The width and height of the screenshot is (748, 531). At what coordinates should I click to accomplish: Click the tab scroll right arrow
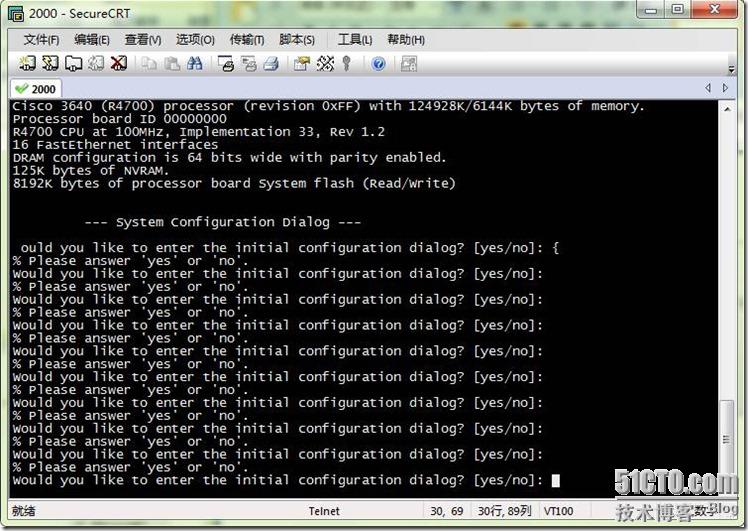point(725,88)
